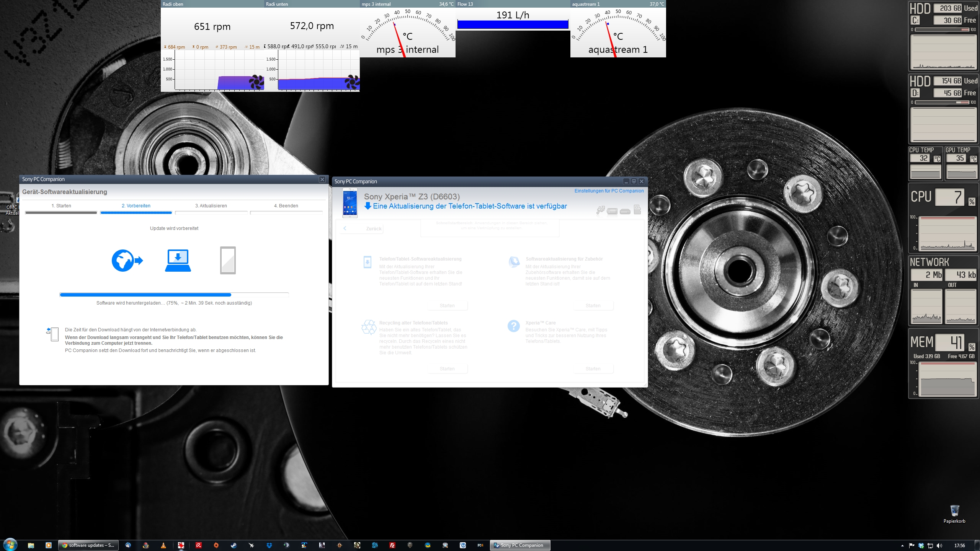The width and height of the screenshot is (980, 551).
Task: Click the Radi oben fan rpm graph
Action: pyautogui.click(x=219, y=71)
